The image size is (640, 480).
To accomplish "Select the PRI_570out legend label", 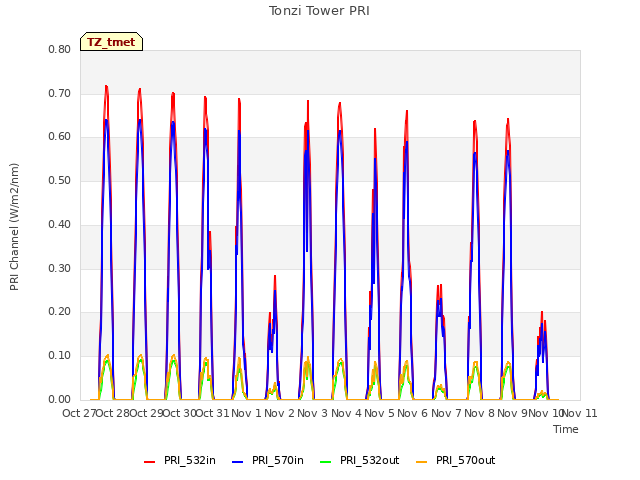I will click(x=466, y=460).
